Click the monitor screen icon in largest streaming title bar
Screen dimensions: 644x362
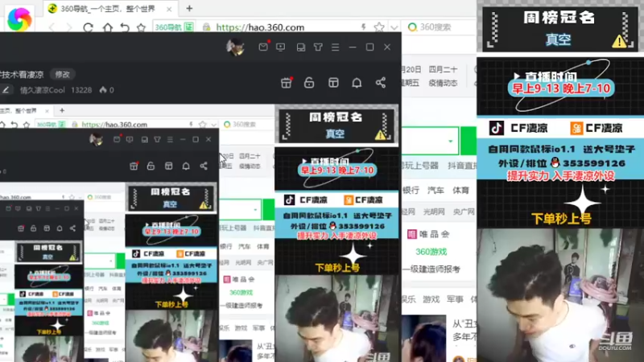pos(280,47)
